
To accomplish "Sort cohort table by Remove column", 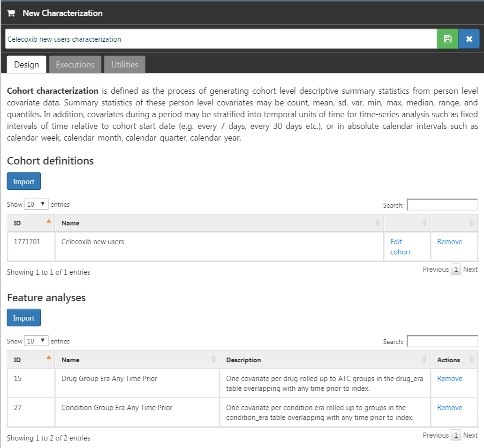I will pos(454,223).
